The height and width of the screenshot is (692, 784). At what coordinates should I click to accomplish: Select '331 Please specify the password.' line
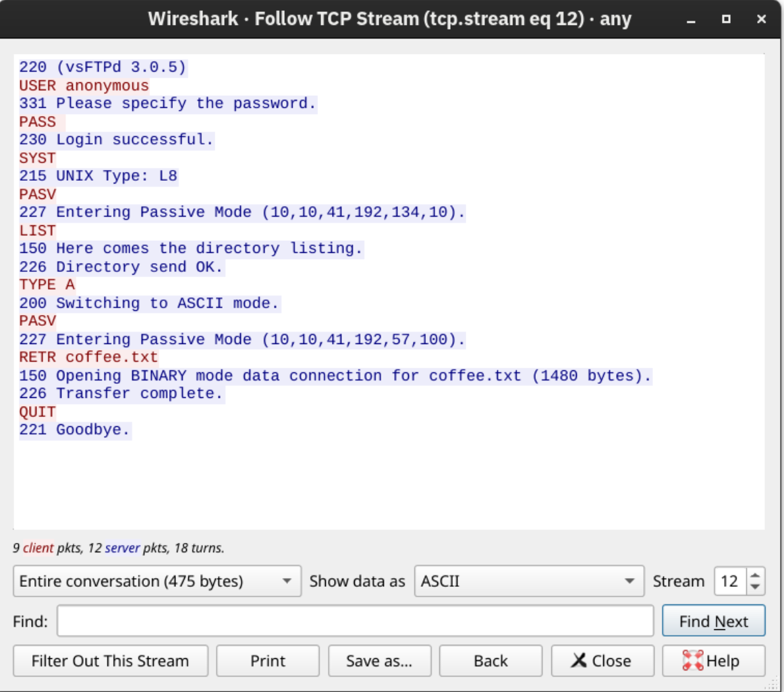(168, 103)
